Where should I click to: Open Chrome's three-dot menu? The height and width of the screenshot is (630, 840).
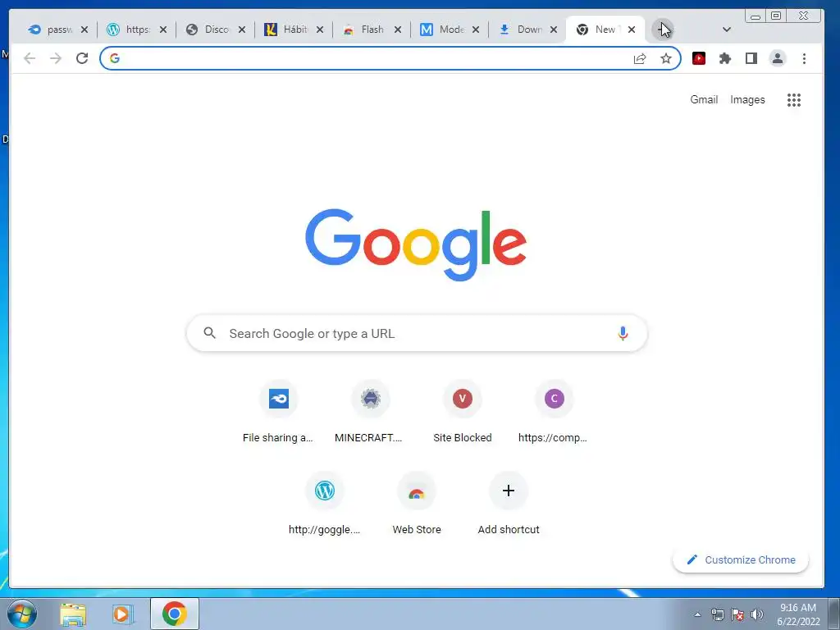tap(804, 58)
